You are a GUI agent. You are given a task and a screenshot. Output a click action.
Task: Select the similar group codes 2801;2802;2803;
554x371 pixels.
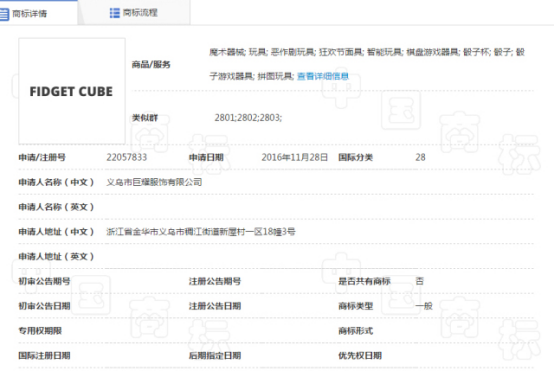point(248,118)
